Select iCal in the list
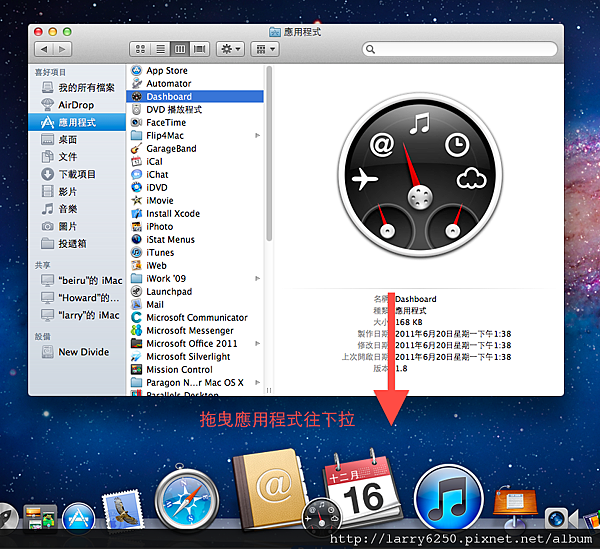Image resolution: width=600 pixels, height=549 pixels. click(195, 161)
